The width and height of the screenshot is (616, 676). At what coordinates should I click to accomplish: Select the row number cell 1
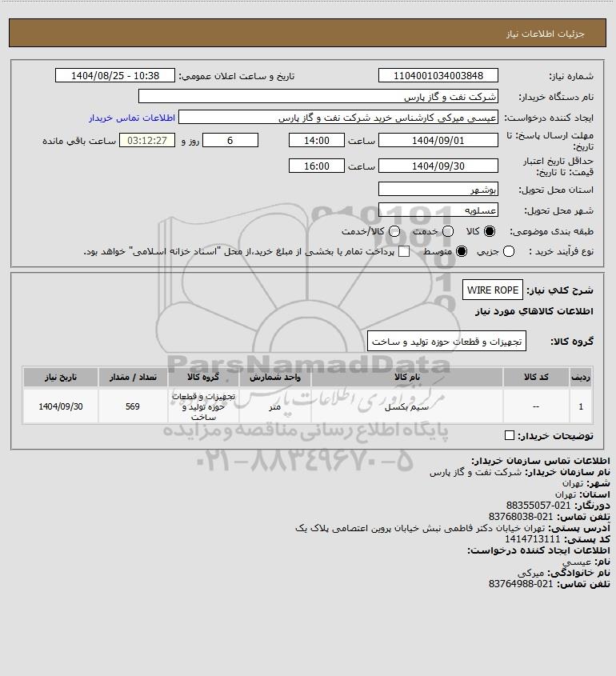581,406
